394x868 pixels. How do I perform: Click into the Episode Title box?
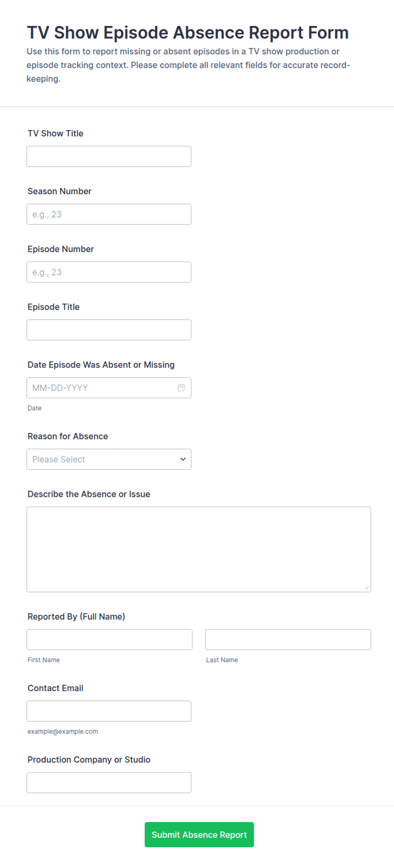pos(109,330)
